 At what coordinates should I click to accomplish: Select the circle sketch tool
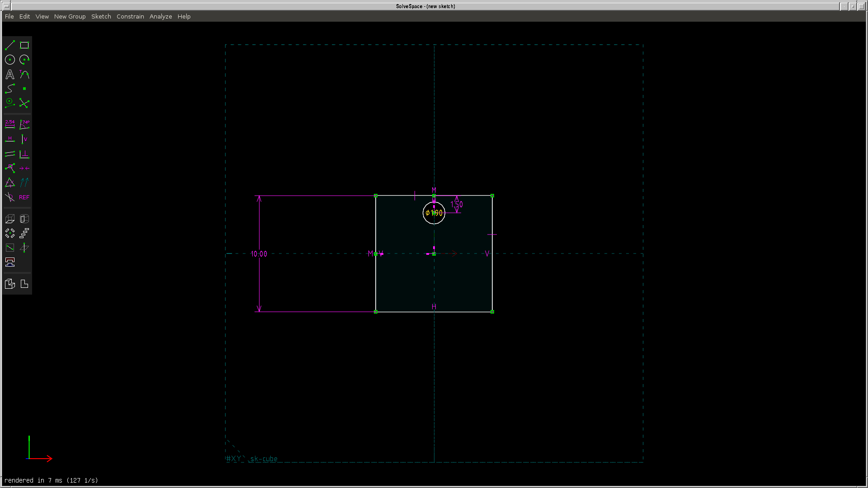10,60
